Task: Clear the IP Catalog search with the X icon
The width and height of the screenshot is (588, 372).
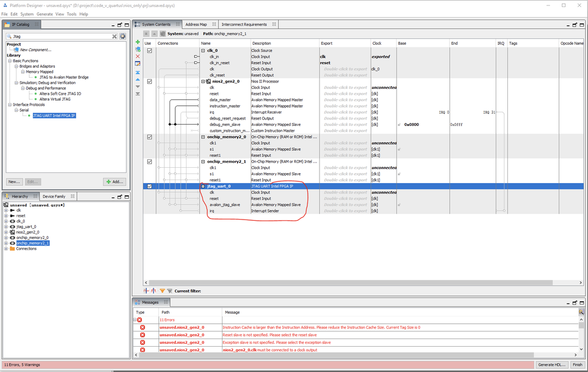Action: coord(114,36)
